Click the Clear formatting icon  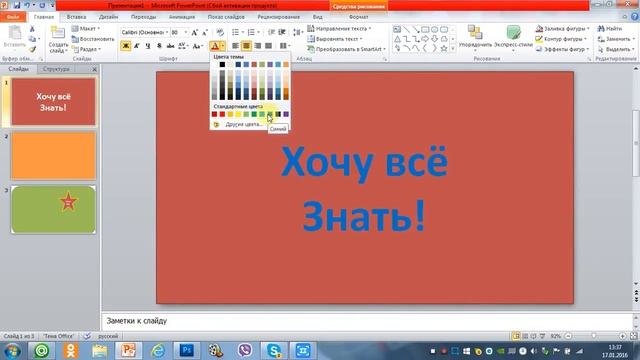pyautogui.click(x=220, y=32)
